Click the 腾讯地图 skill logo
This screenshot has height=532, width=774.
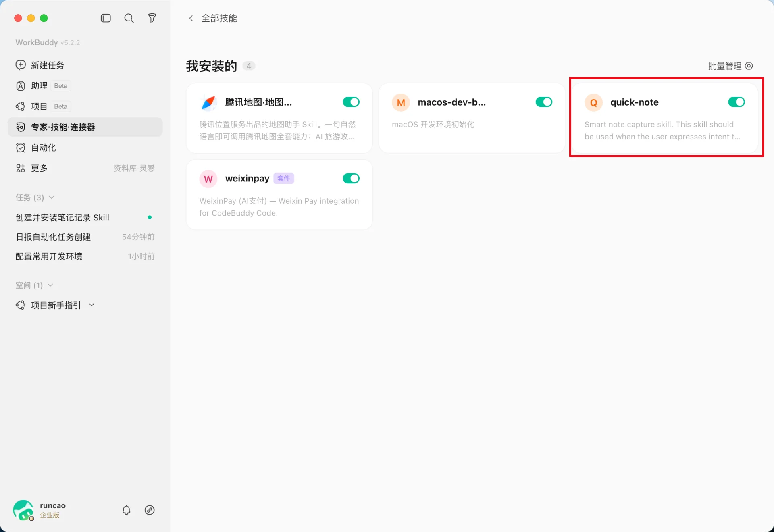tap(208, 103)
